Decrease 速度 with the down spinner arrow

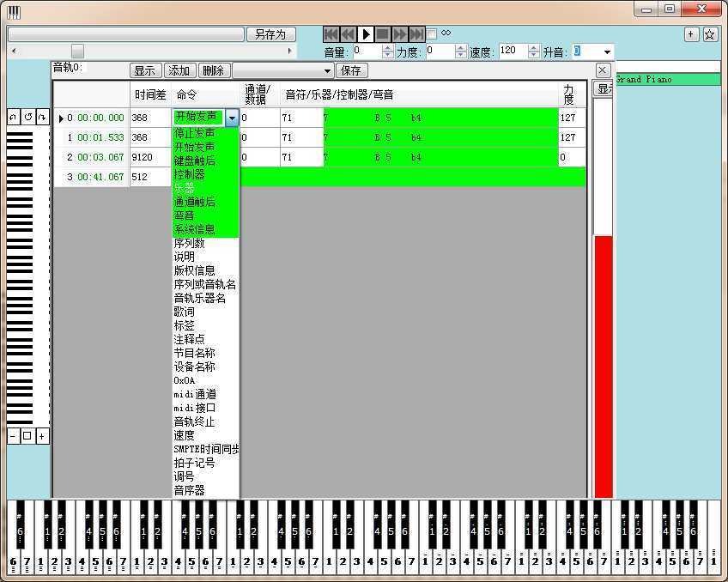(533, 55)
